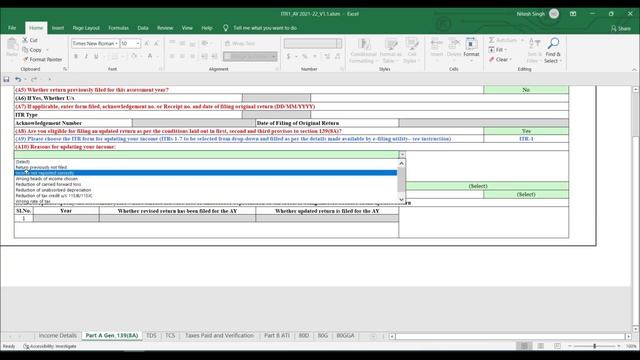Open the font size 10 dropdown
The image size is (640, 360).
coord(138,43)
